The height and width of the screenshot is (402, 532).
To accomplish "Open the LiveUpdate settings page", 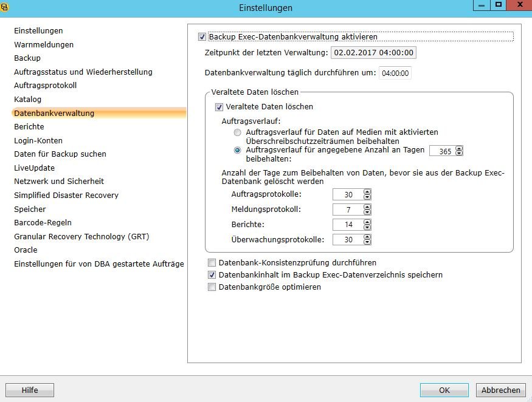I will [x=34, y=168].
